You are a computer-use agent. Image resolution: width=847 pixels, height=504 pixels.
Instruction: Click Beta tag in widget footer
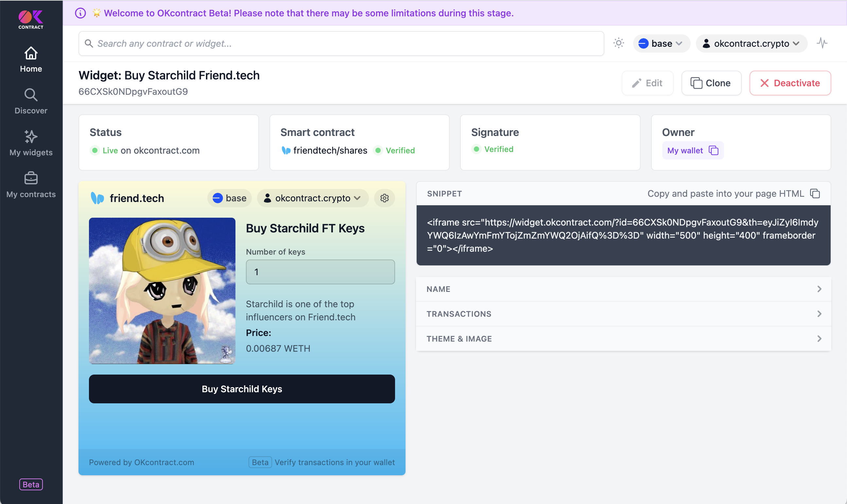coord(260,462)
